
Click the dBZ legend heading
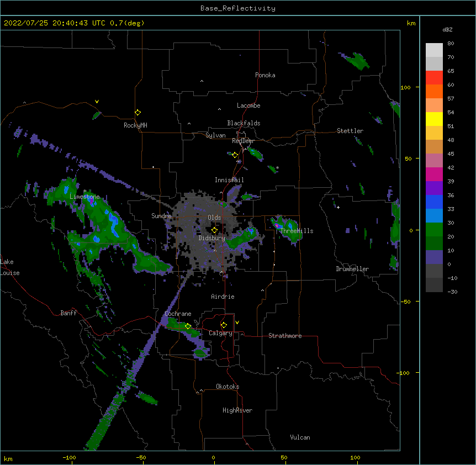pos(447,30)
